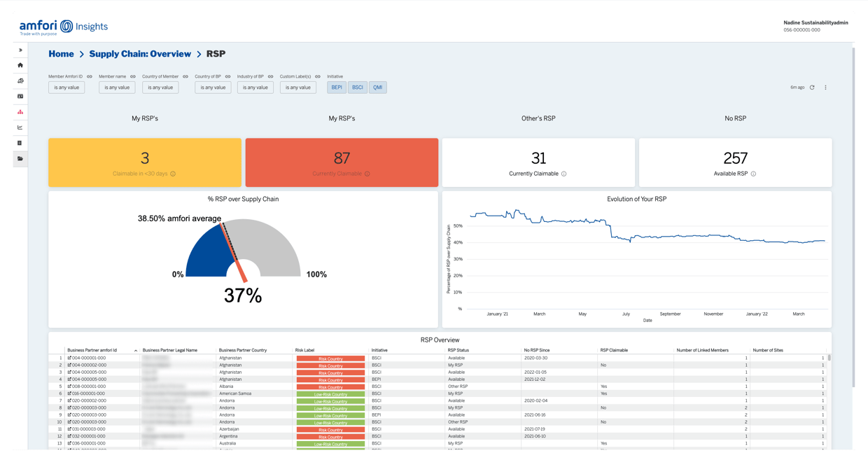Select the scales icon in the left sidebar
Screen dimensions: 868x460
tap(20, 80)
